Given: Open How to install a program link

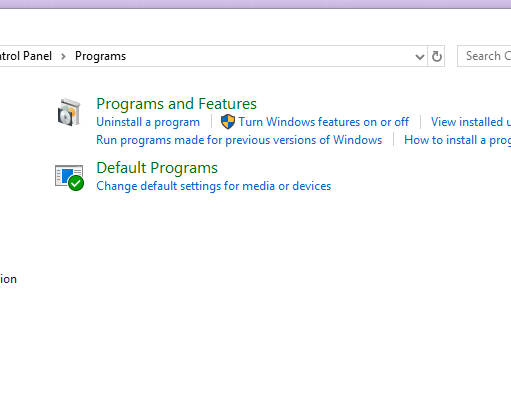Looking at the screenshot, I should point(457,140).
